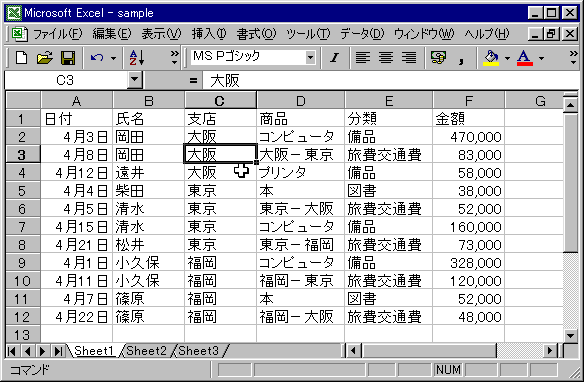Switch to the Sheet2 tab
584x382 pixels.
pyautogui.click(x=146, y=351)
